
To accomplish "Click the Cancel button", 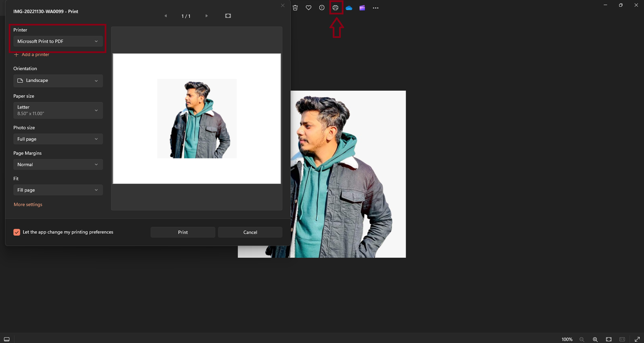I will tap(250, 232).
